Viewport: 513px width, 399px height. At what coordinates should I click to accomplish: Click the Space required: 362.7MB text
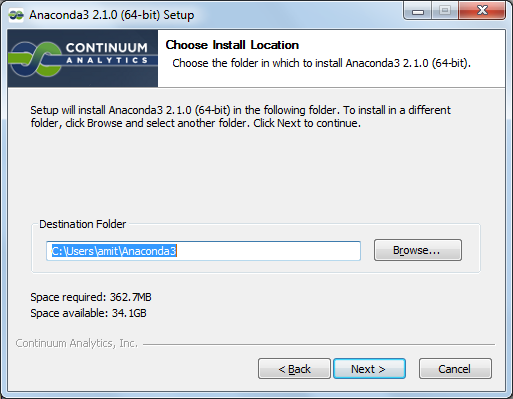click(x=91, y=297)
